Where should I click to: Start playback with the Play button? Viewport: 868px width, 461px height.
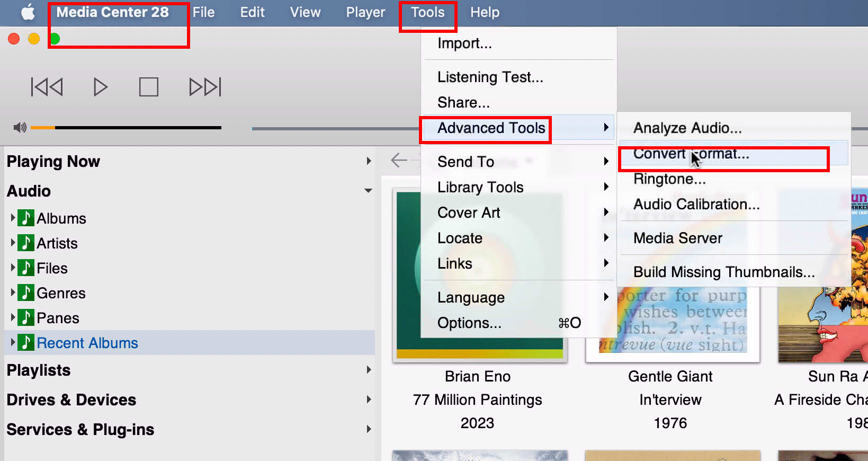[x=100, y=87]
